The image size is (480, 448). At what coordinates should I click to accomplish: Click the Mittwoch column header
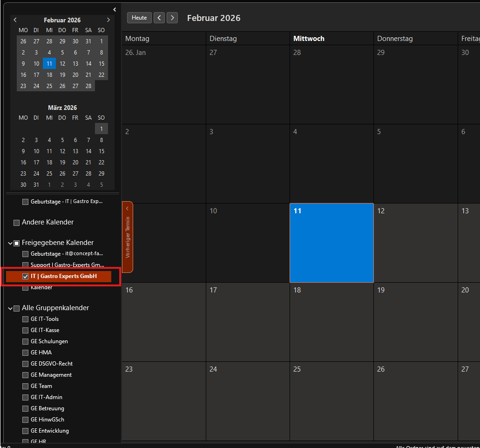pos(309,39)
